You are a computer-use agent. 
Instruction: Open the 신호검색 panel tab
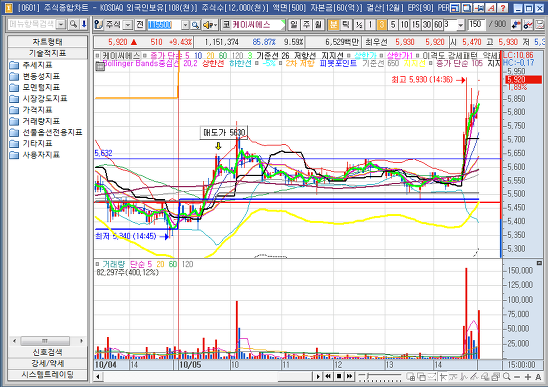click(x=48, y=352)
